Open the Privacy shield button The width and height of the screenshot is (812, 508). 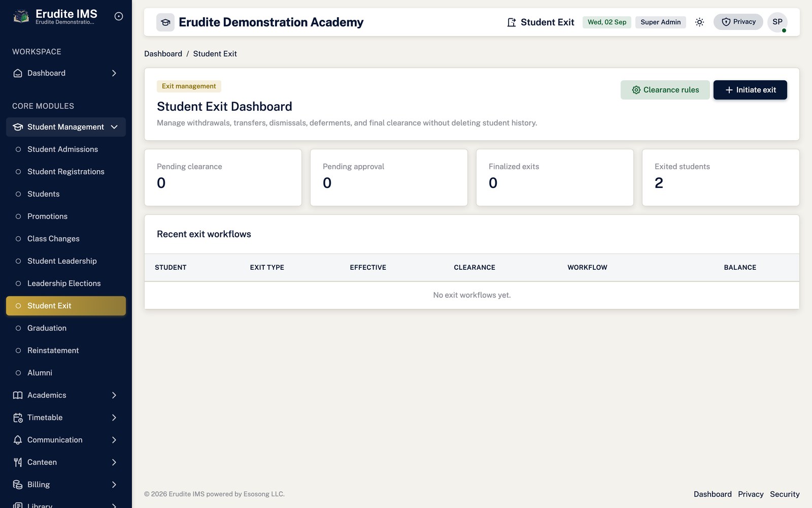[738, 22]
